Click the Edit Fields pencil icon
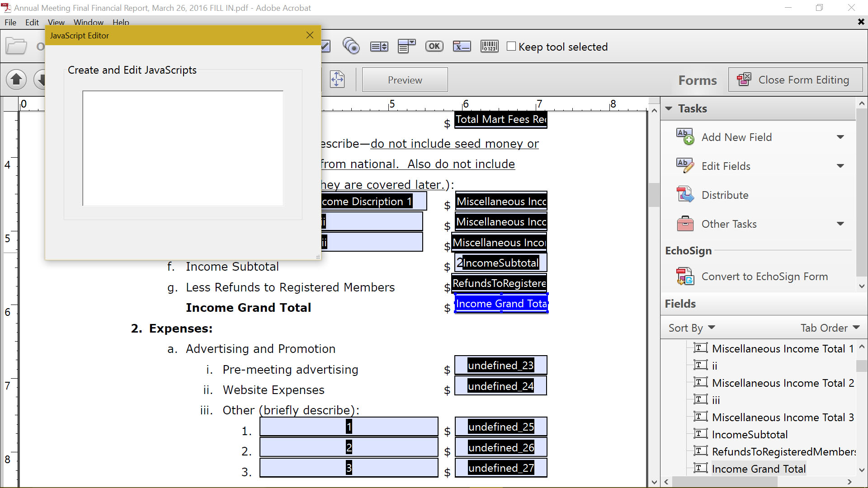Screen dimensions: 868x488 685,165
